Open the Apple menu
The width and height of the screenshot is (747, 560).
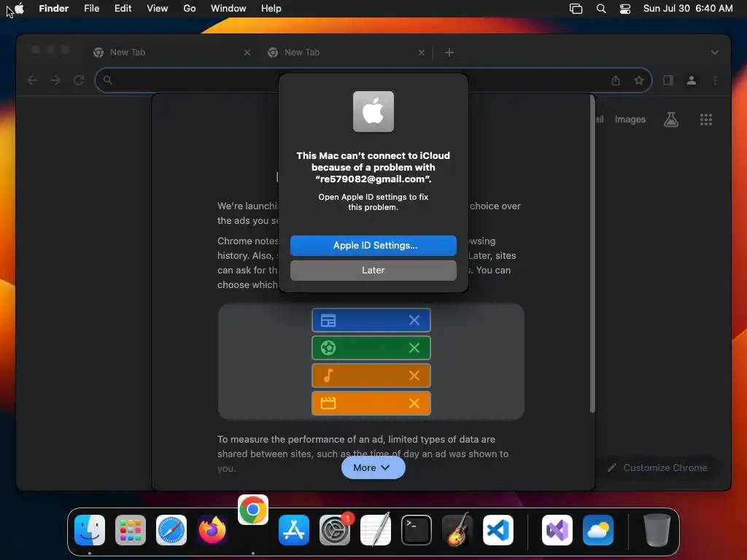(20, 8)
